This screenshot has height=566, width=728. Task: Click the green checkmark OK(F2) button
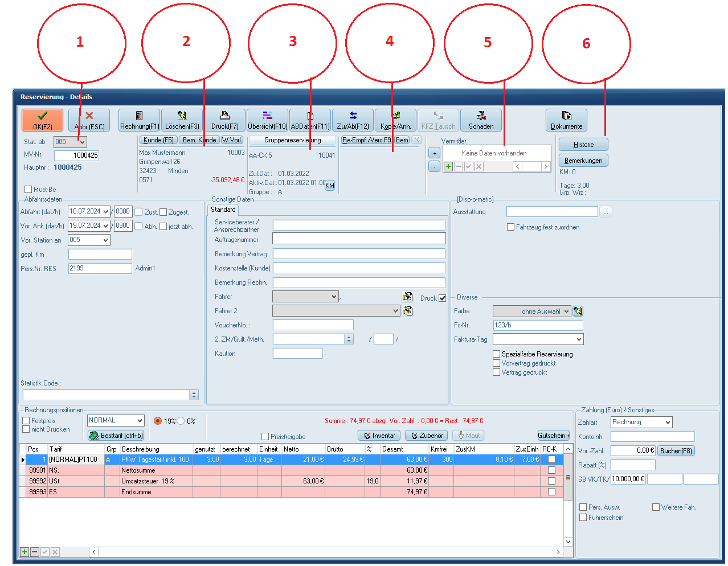pos(42,120)
